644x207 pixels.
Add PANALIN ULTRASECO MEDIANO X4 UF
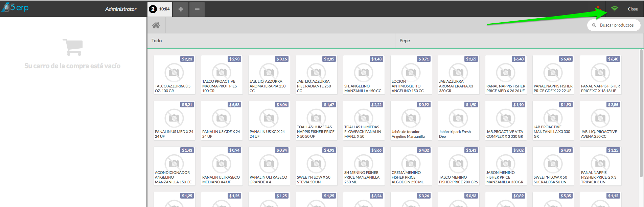click(x=222, y=166)
